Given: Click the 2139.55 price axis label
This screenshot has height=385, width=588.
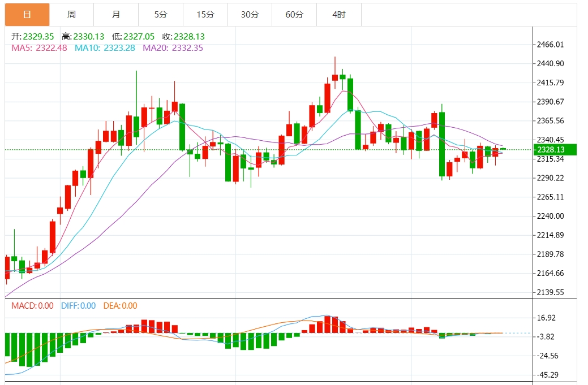Looking at the screenshot, I should coord(550,292).
